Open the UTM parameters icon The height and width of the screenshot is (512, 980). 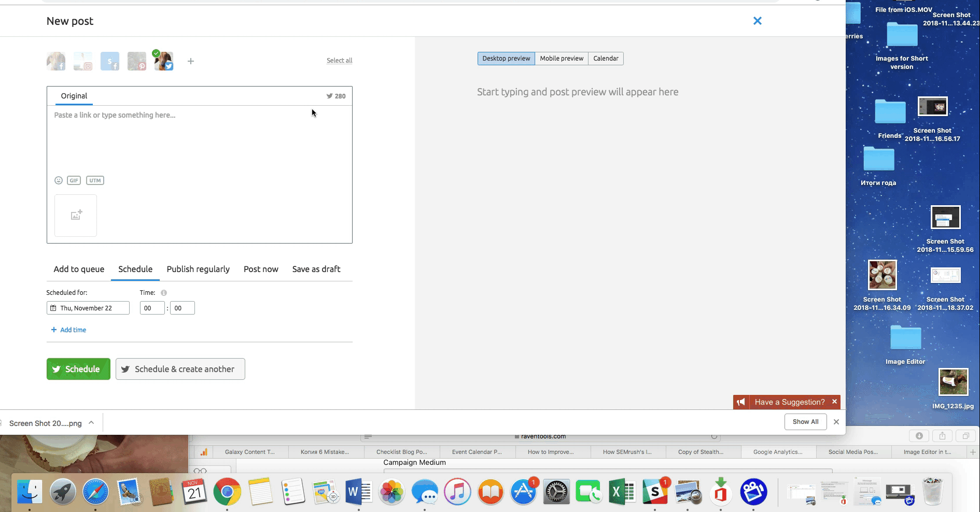click(95, 180)
